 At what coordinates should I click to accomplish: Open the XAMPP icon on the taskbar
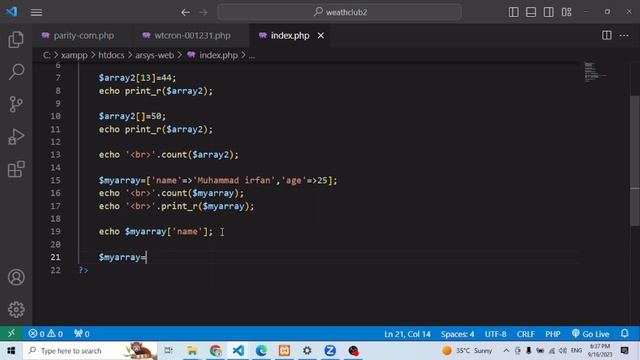click(x=284, y=351)
